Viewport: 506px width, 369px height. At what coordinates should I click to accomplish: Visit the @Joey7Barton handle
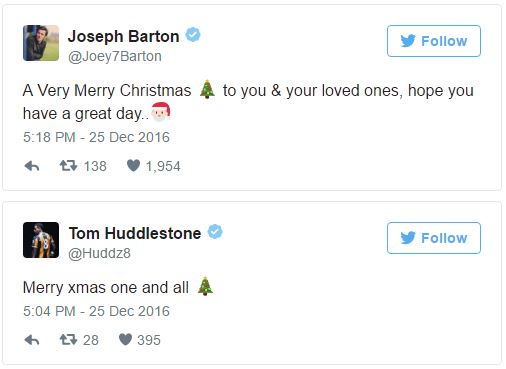(x=115, y=56)
